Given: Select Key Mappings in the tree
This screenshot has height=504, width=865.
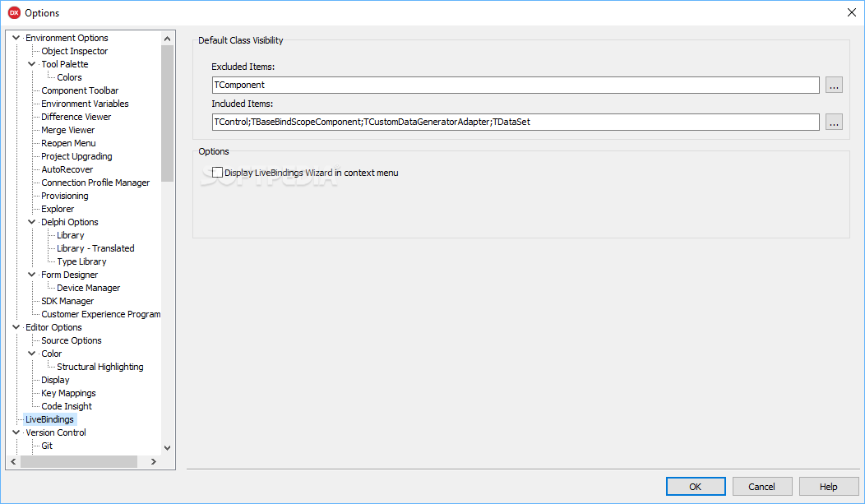Looking at the screenshot, I should pos(68,393).
